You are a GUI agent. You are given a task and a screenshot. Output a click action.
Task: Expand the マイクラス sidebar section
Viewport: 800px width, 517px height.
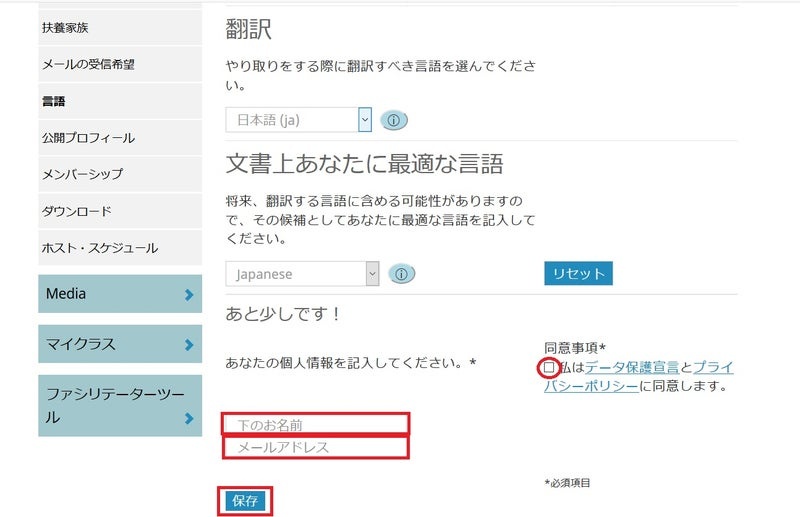(x=120, y=345)
